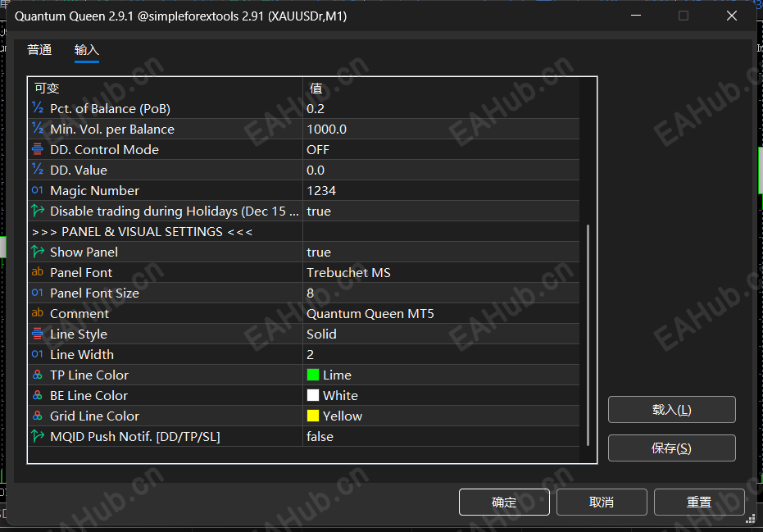Edit the Comment value Quantum Queen MT5
The height and width of the screenshot is (532, 763).
[x=441, y=313]
